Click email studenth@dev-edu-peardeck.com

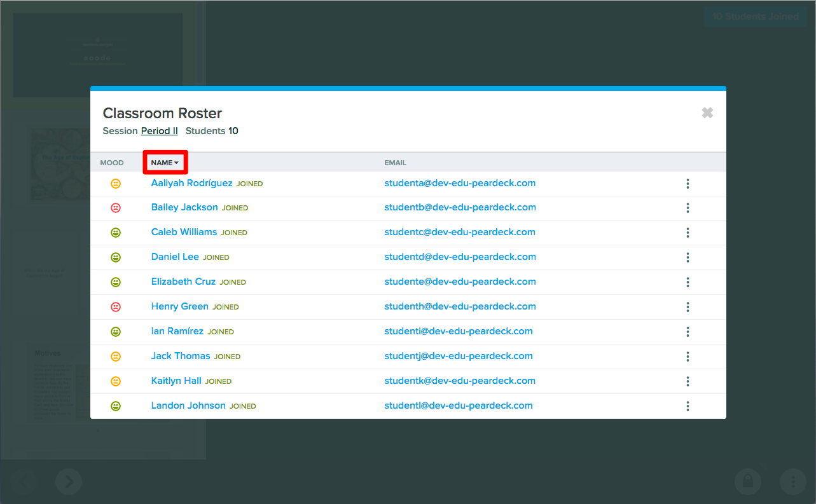(x=460, y=306)
